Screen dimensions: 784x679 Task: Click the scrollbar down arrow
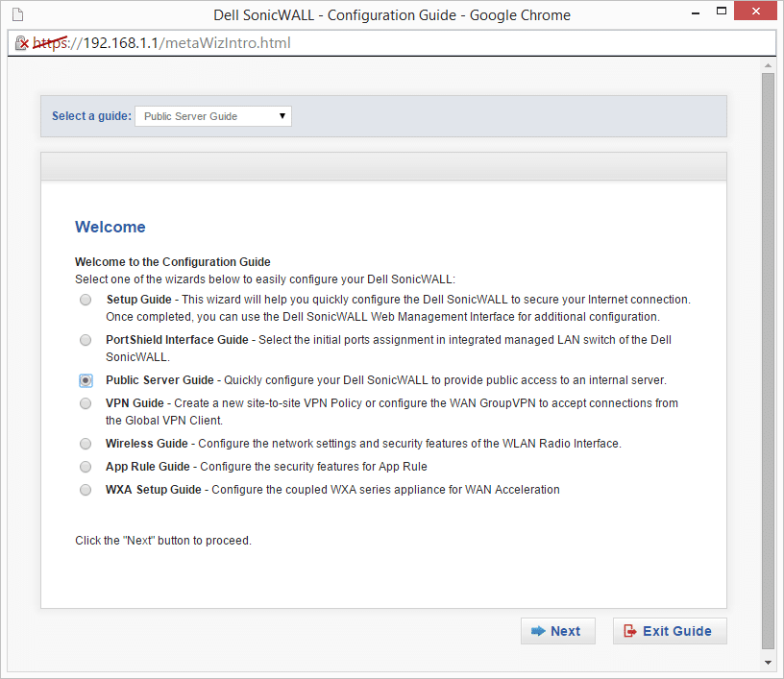[768, 663]
